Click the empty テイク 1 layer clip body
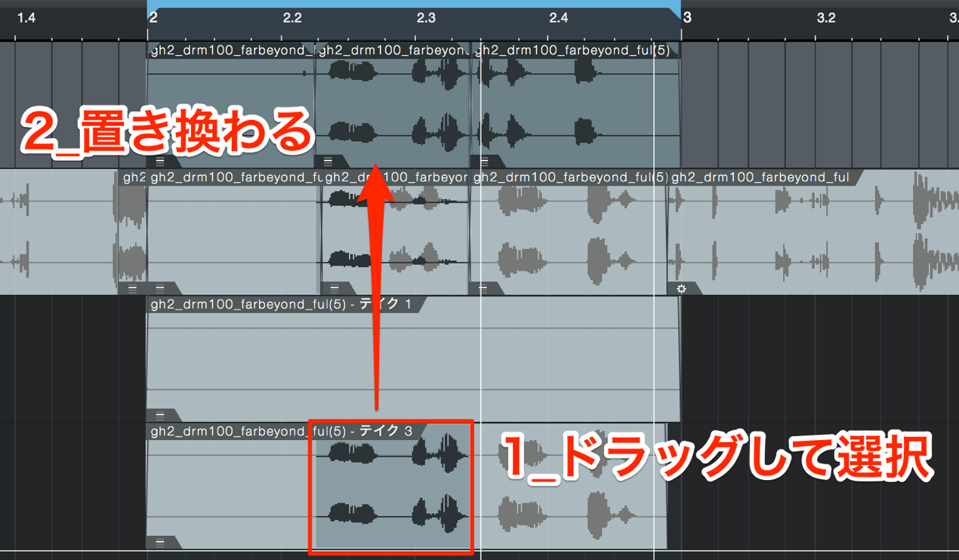This screenshot has width=959, height=560. coord(413,360)
